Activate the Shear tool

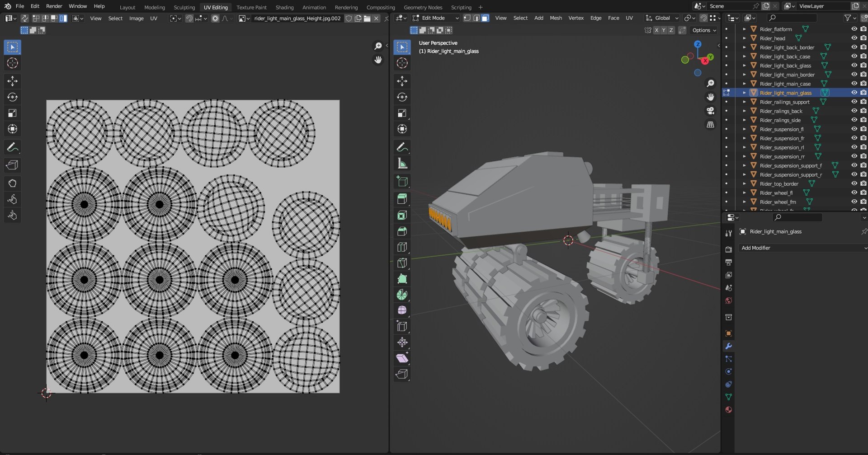pos(402,358)
